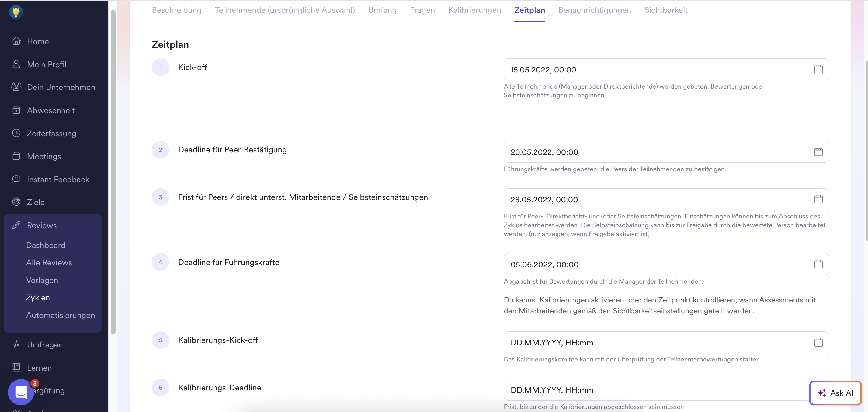Open the Benachrichtigungen tab
Image resolution: width=868 pixels, height=412 pixels.
[x=594, y=10]
